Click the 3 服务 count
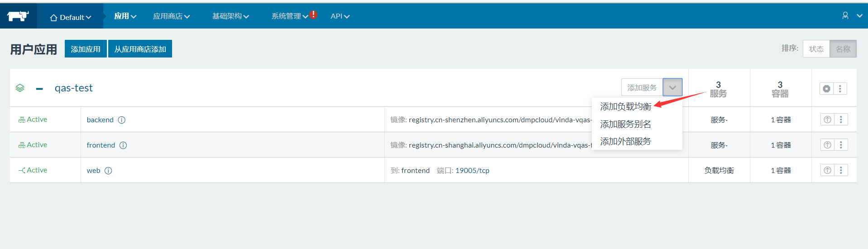The image size is (868, 249). coord(719,89)
